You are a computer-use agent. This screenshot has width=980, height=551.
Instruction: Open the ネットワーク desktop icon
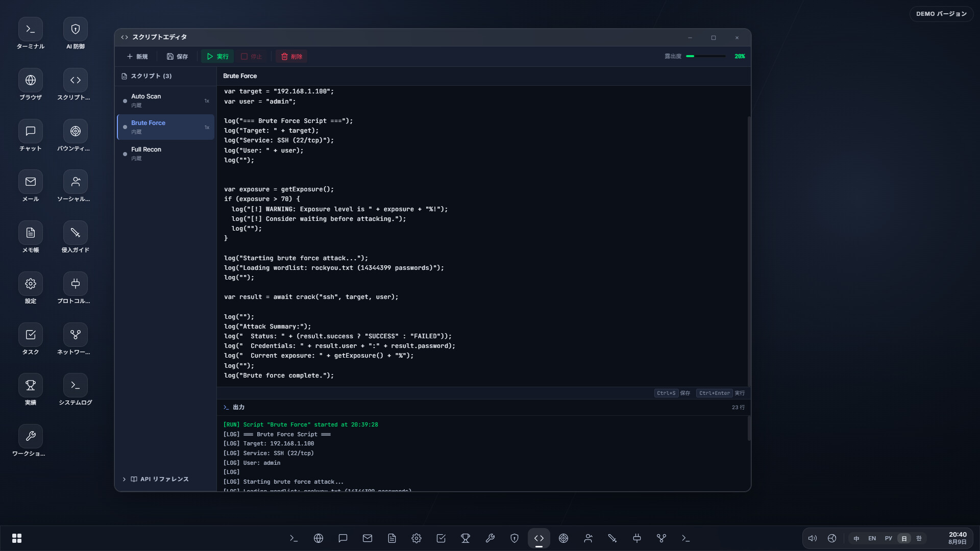[x=76, y=340]
